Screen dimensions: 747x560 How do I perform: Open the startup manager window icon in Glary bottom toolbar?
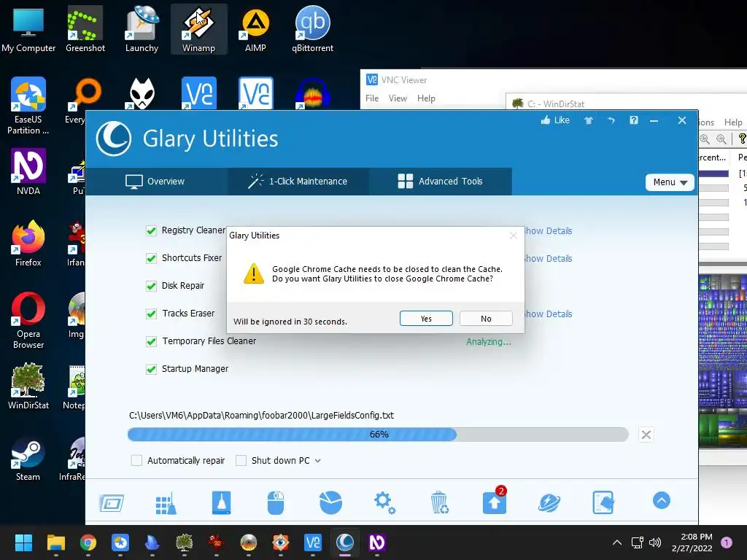112,502
